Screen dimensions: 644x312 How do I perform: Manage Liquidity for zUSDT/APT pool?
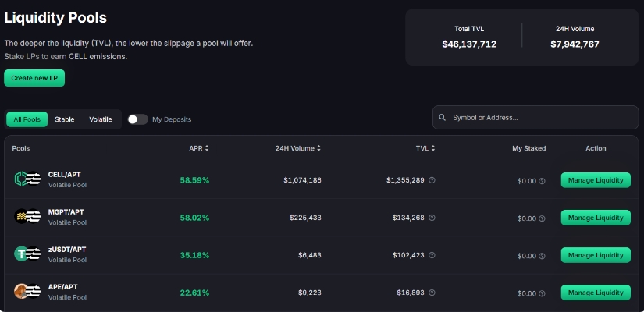[x=596, y=255]
